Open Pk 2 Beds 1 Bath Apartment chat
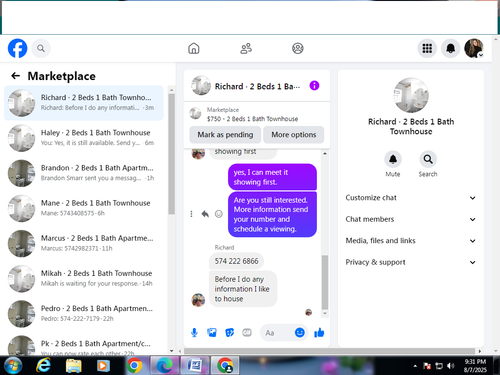Image resolution: width=500 pixels, height=375 pixels. [84, 345]
